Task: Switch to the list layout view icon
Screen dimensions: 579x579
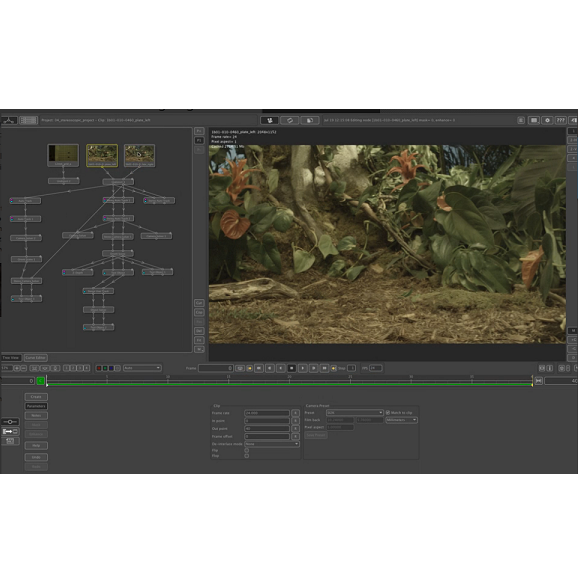Action: (x=28, y=120)
